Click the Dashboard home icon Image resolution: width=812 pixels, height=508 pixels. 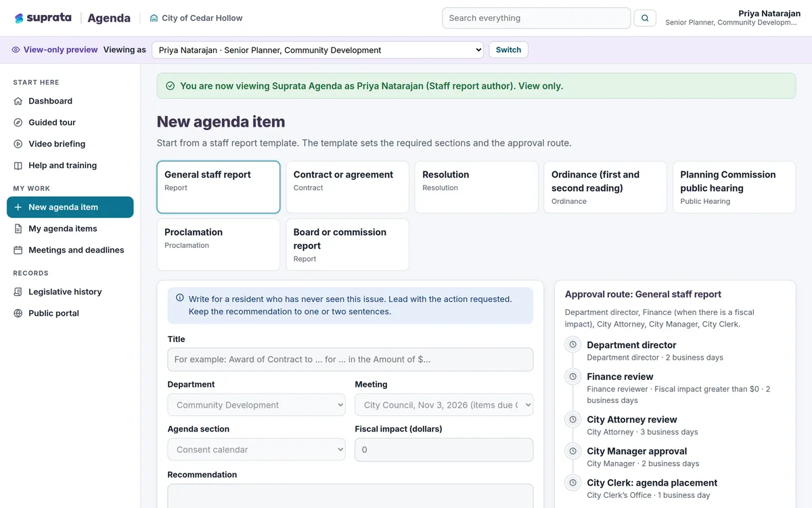[18, 101]
